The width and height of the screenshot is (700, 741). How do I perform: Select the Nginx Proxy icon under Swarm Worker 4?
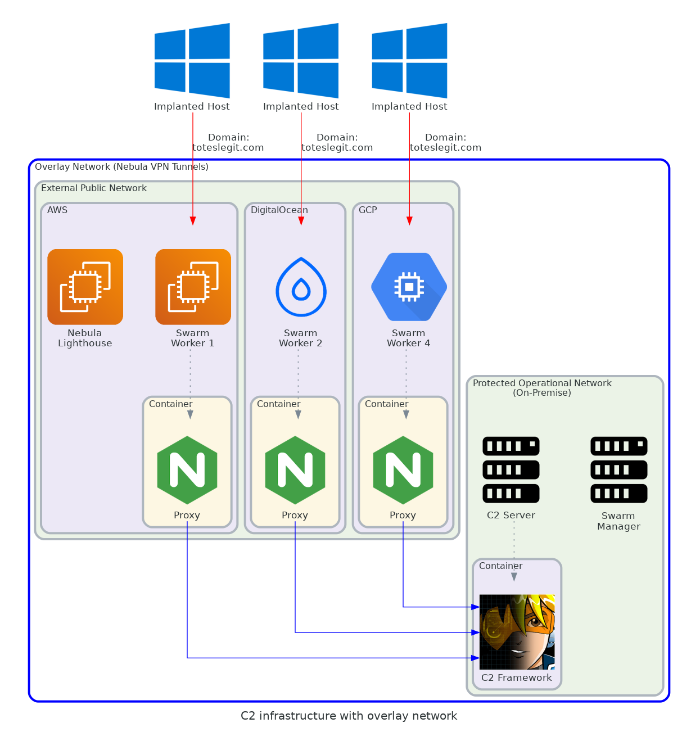point(403,470)
